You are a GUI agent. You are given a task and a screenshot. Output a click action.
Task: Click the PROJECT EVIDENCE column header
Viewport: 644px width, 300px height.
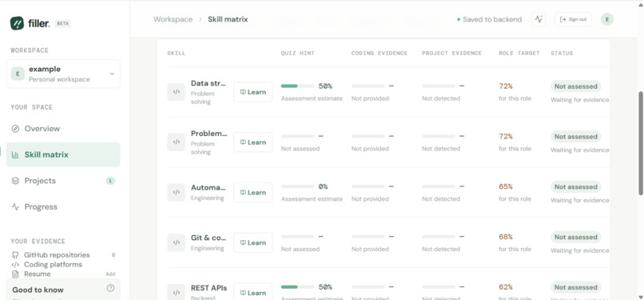tap(451, 54)
